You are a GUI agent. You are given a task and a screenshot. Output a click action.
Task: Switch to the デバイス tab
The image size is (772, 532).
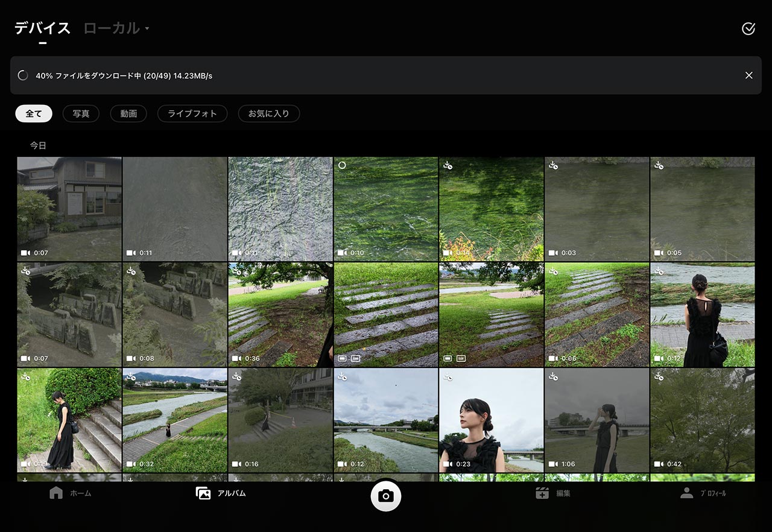pyautogui.click(x=42, y=28)
